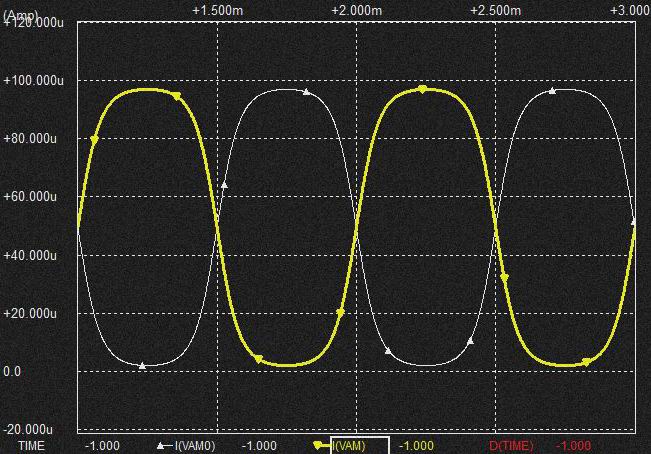Click white triangle at I(VAM0) first trough
The width and height of the screenshot is (651, 454).
pyautogui.click(x=142, y=366)
